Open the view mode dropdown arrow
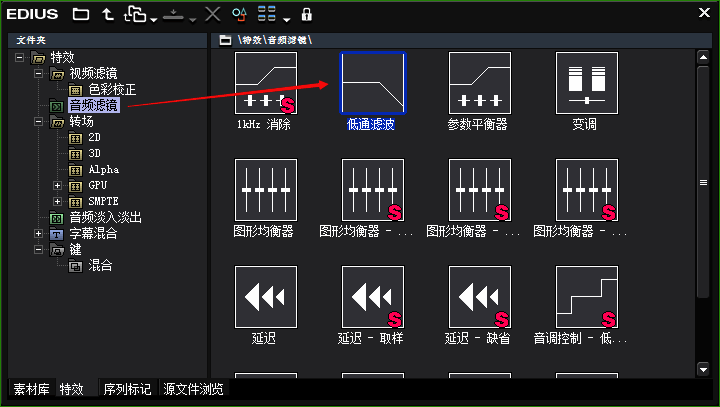Screen dimensions: 720x407 click(x=287, y=19)
